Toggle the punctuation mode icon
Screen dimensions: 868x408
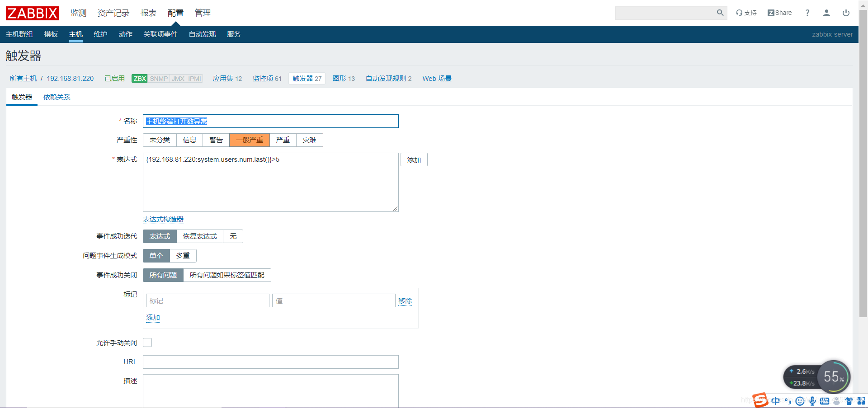tap(788, 401)
